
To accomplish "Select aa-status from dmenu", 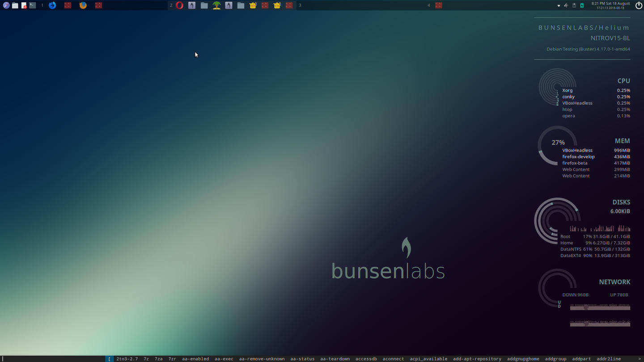I will 302,359.
